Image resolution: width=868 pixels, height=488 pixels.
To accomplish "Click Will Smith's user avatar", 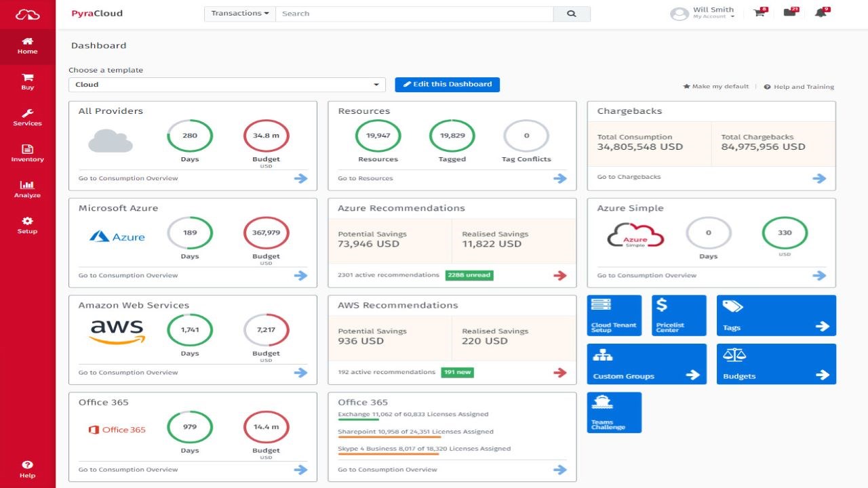I will point(679,14).
